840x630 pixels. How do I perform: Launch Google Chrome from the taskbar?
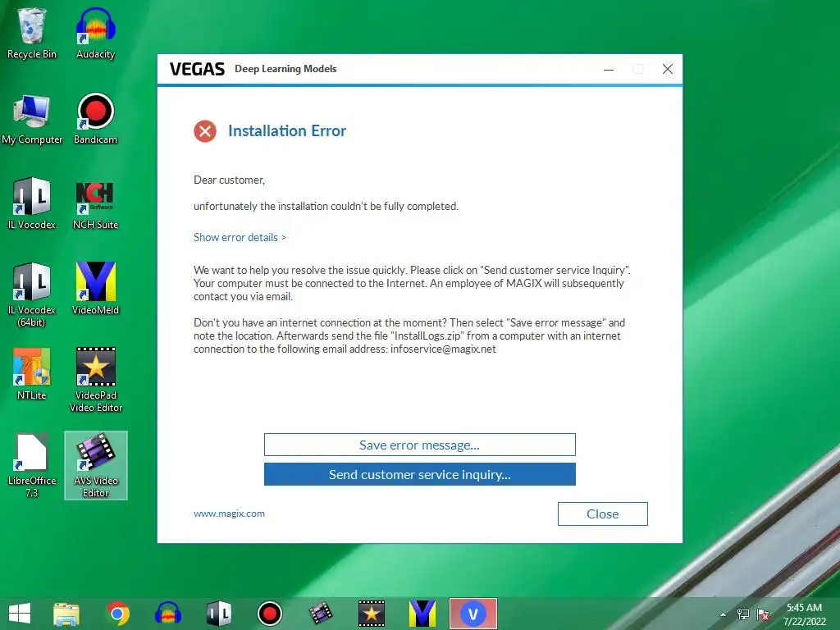[x=118, y=614]
